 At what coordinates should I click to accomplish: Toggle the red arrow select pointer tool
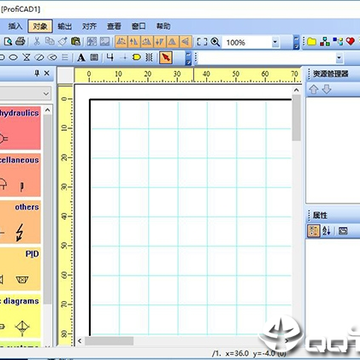pyautogui.click(x=166, y=57)
